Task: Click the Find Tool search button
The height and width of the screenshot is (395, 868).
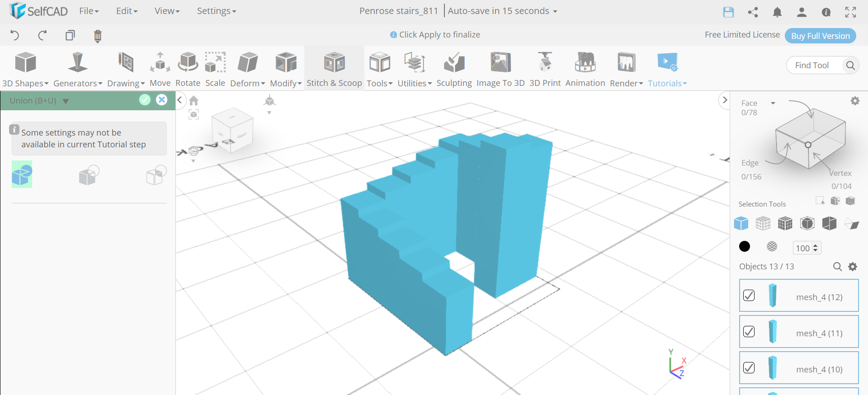Action: coord(850,66)
